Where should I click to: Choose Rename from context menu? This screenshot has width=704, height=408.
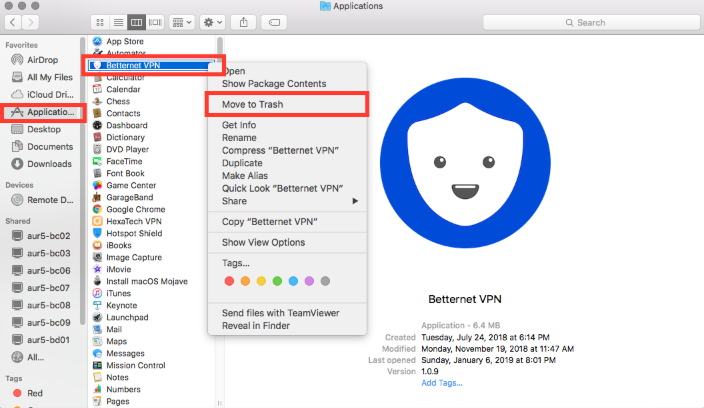[287, 138]
